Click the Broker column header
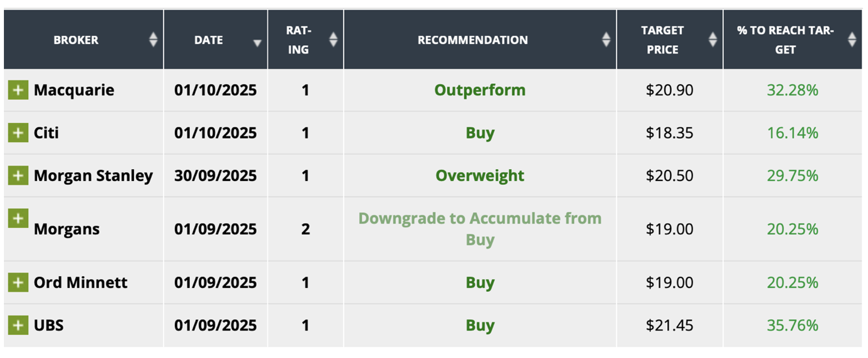 pos(76,40)
